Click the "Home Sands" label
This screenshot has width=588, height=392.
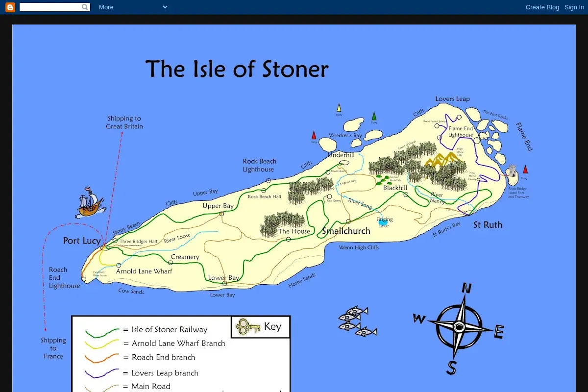pos(302,281)
